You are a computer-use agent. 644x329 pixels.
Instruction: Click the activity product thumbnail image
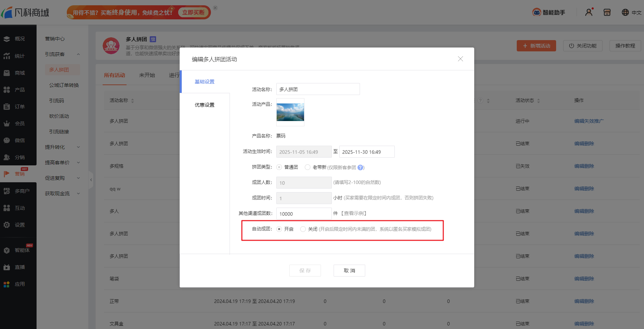(290, 112)
